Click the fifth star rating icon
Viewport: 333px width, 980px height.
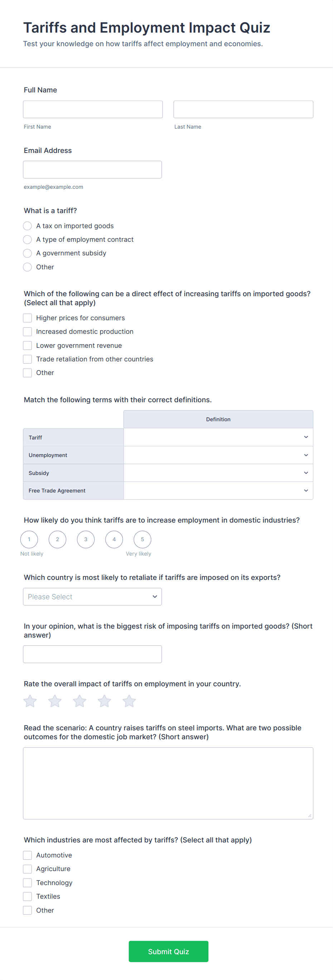(x=129, y=701)
